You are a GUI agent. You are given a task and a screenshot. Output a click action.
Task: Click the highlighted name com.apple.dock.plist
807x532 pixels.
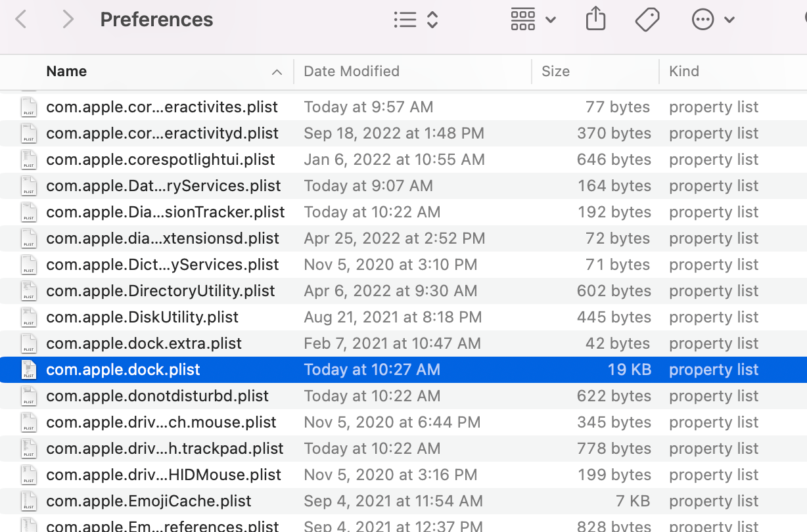click(123, 370)
